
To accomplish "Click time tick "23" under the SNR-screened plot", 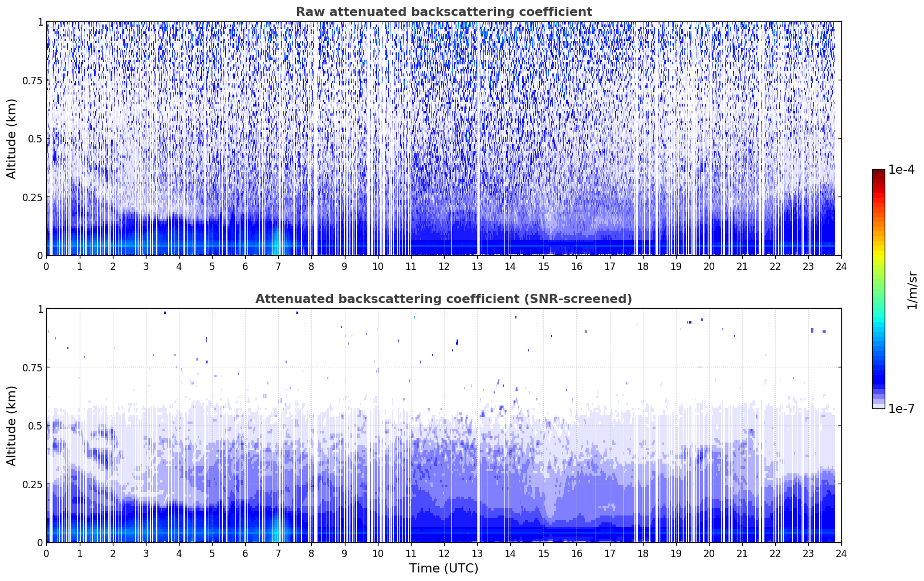I will point(808,553).
